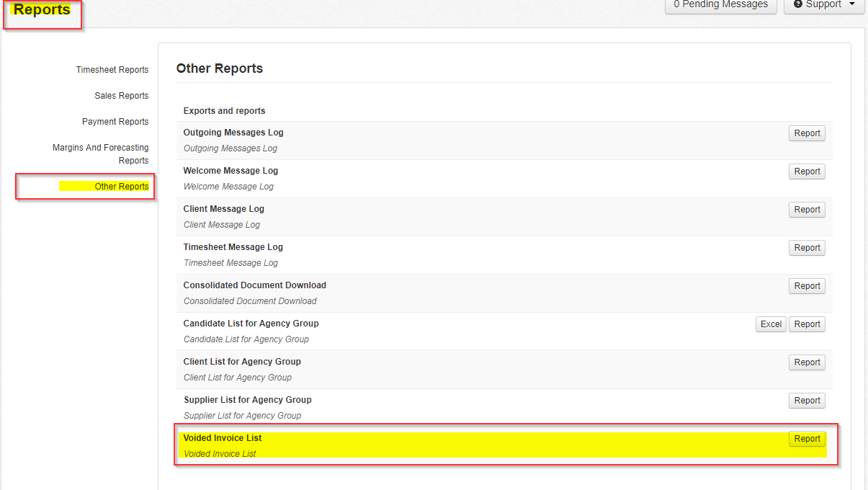
Task: Click the bold 'Supplier List for Agency Group' title
Action: point(248,400)
